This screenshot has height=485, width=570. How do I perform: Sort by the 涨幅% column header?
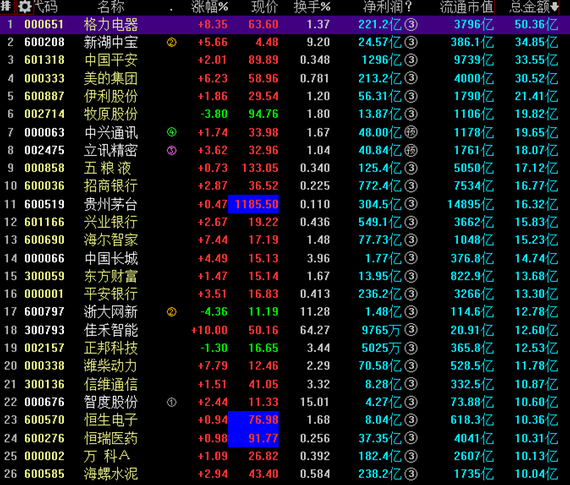click(x=210, y=7)
